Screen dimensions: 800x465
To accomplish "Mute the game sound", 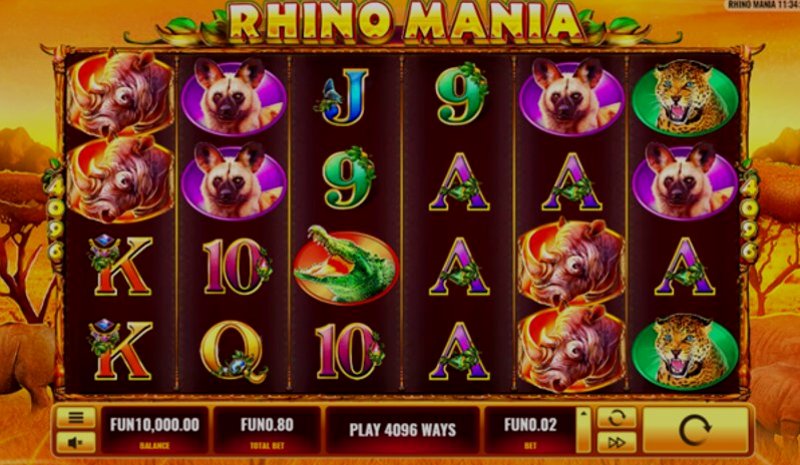I will [76, 443].
